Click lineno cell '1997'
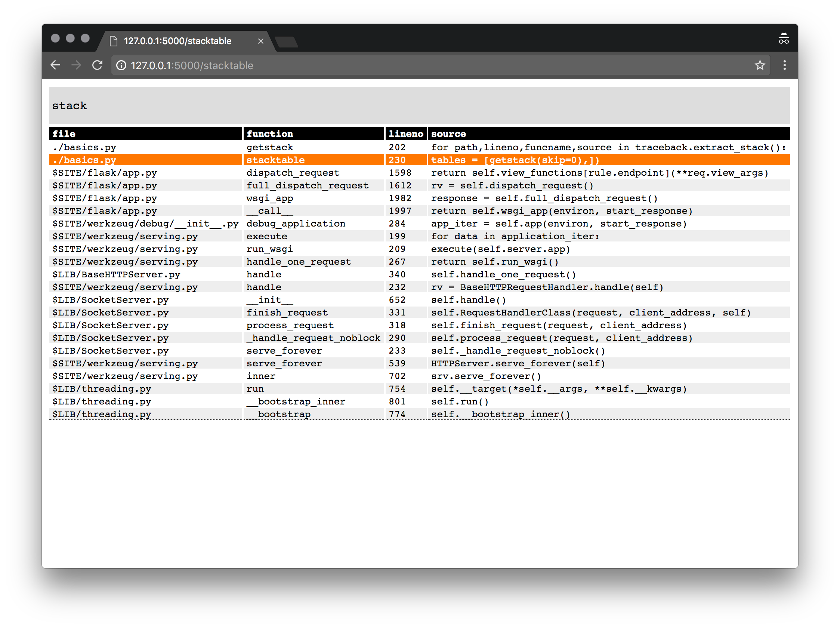The width and height of the screenshot is (840, 628). [406, 211]
